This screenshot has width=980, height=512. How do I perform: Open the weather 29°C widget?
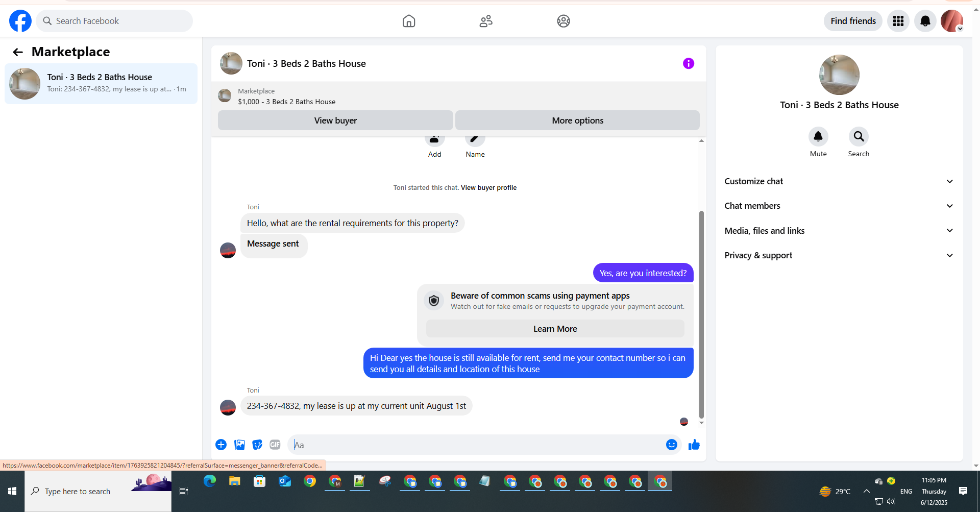tap(835, 492)
